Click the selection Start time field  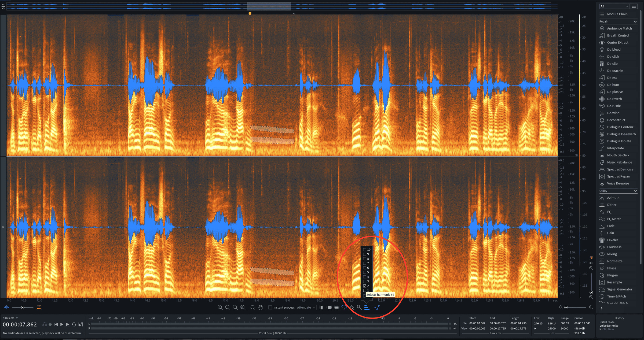477,323
